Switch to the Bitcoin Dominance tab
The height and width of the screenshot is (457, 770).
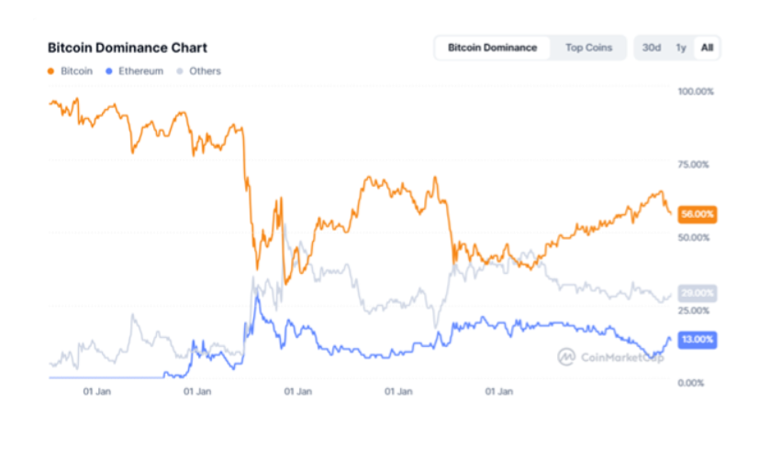[492, 47]
